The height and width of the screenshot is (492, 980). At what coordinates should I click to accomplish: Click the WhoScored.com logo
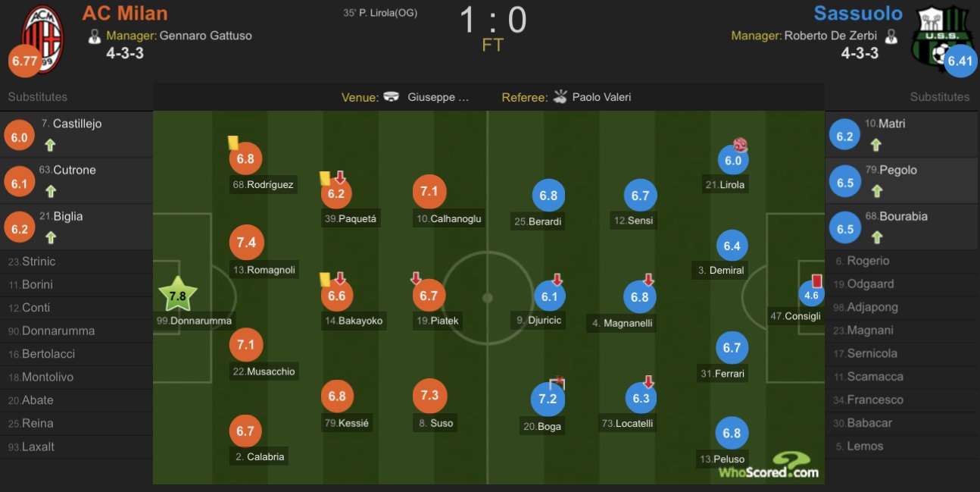pos(769,466)
